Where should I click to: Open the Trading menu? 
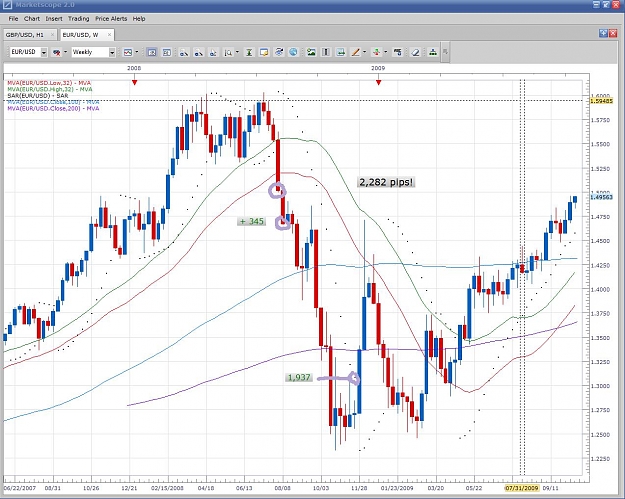(79, 19)
